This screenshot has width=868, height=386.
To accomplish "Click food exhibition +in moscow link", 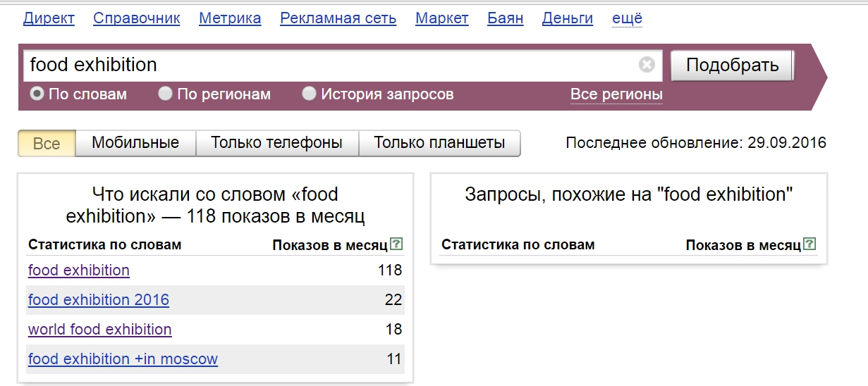I will pos(123,359).
